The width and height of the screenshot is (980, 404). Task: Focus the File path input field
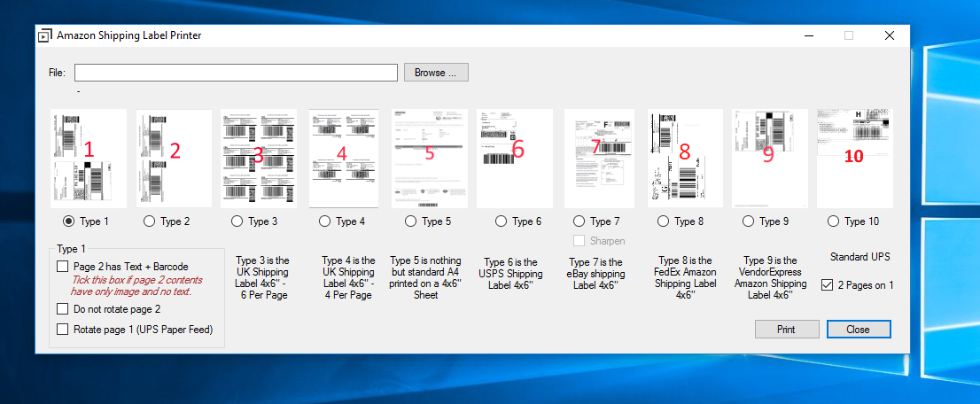(x=237, y=73)
